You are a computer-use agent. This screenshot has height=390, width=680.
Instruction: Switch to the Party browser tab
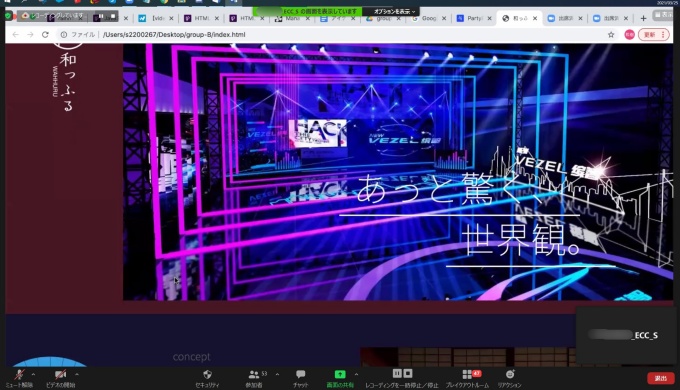pos(474,18)
